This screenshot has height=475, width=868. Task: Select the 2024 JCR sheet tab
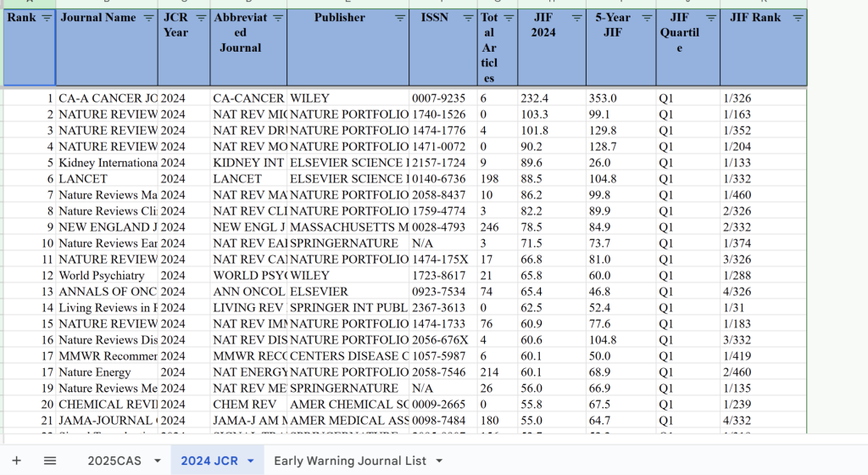point(209,461)
